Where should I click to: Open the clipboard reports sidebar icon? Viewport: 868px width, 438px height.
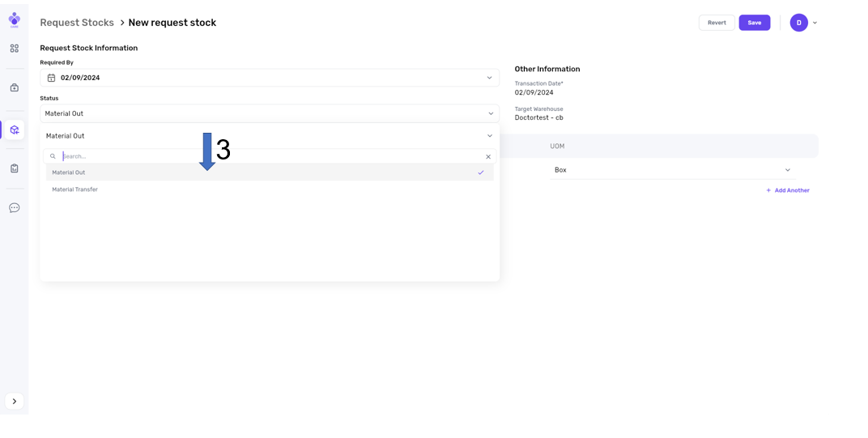[15, 168]
